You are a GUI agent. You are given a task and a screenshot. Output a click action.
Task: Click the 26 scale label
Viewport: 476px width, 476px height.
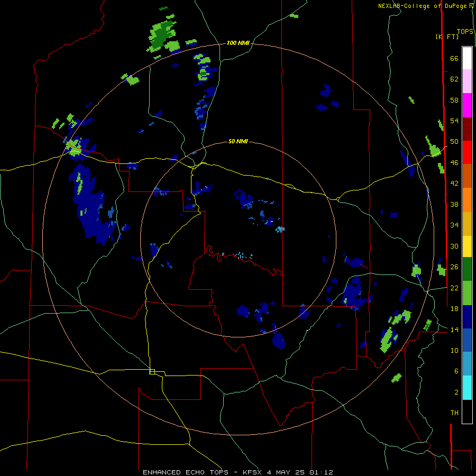[454, 267]
